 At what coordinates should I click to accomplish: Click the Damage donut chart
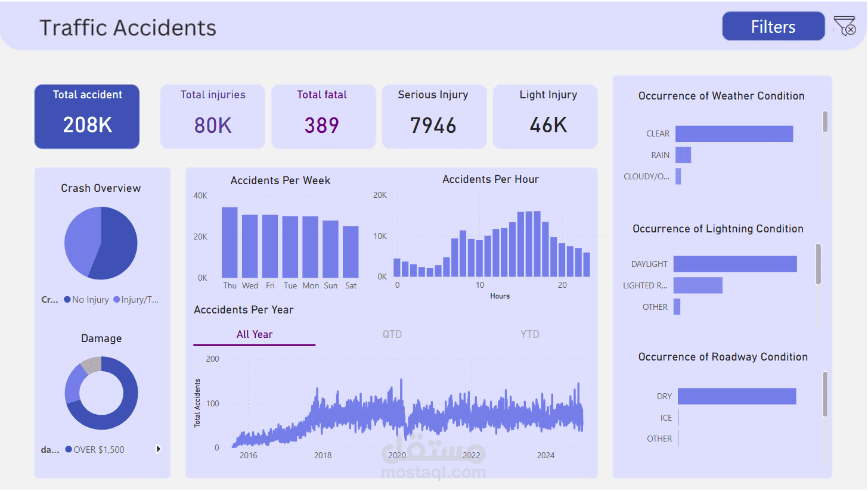click(101, 393)
